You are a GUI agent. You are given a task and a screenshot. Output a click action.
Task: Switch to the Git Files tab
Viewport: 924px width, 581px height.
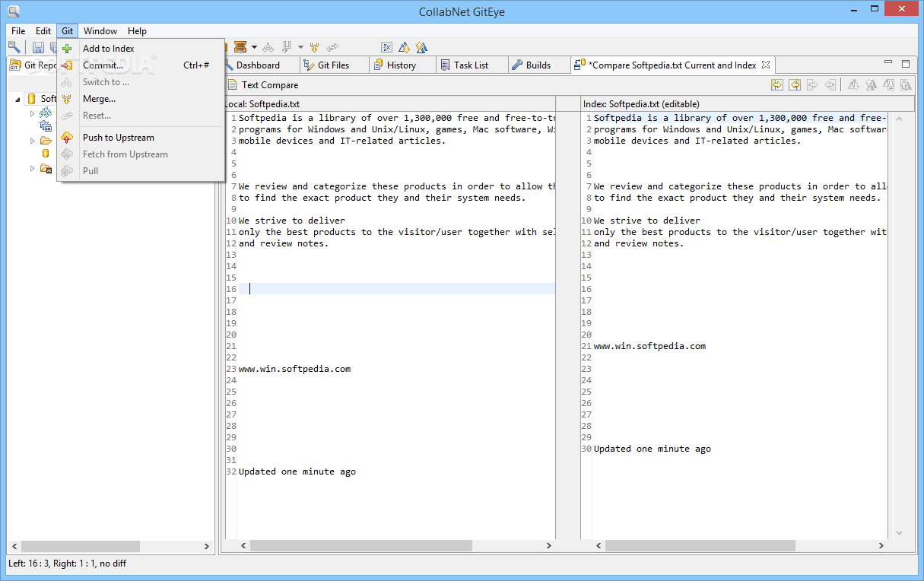[334, 65]
